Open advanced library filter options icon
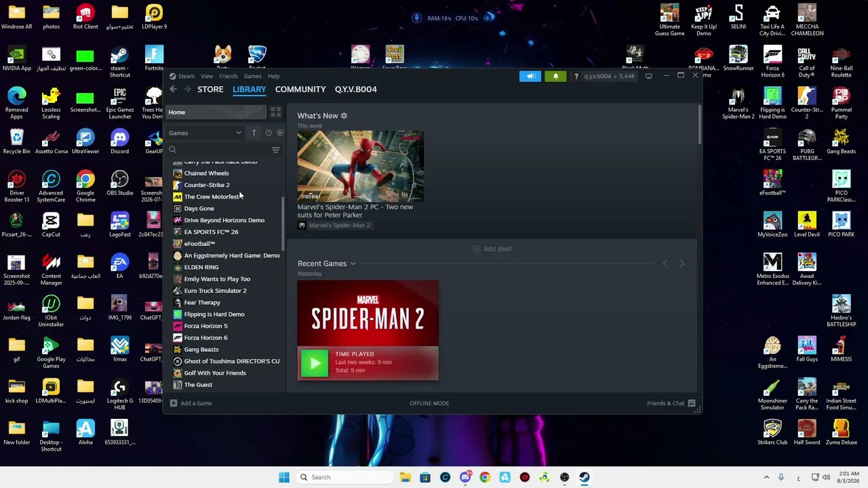This screenshot has width=868, height=488. 275,150
